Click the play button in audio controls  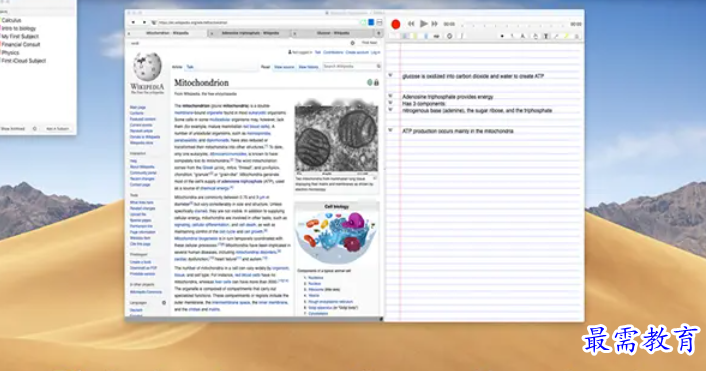423,24
